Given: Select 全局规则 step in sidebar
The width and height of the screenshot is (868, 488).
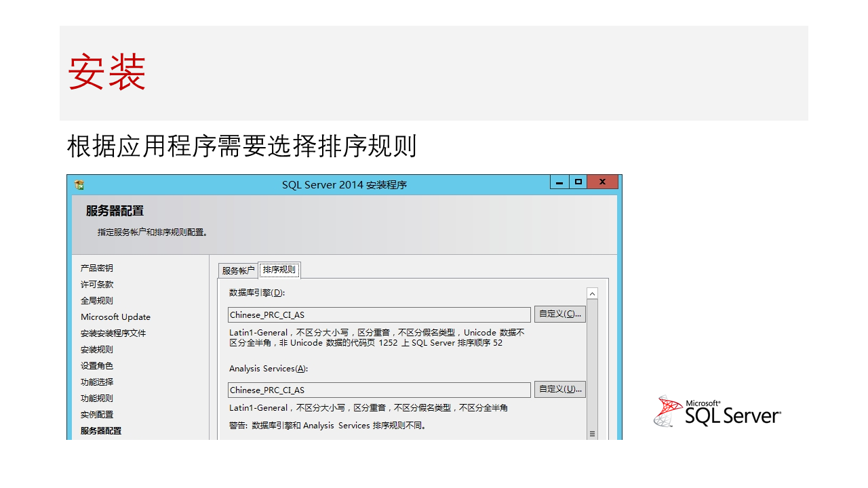Looking at the screenshot, I should (97, 301).
